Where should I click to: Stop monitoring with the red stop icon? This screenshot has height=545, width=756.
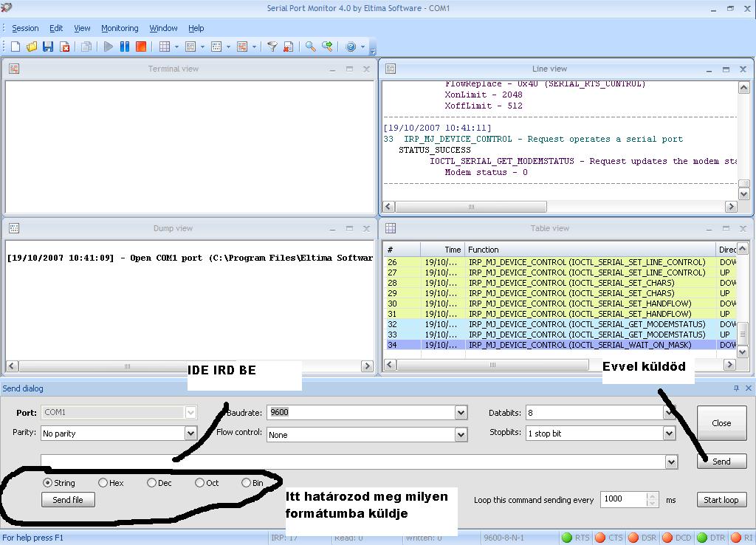141,47
